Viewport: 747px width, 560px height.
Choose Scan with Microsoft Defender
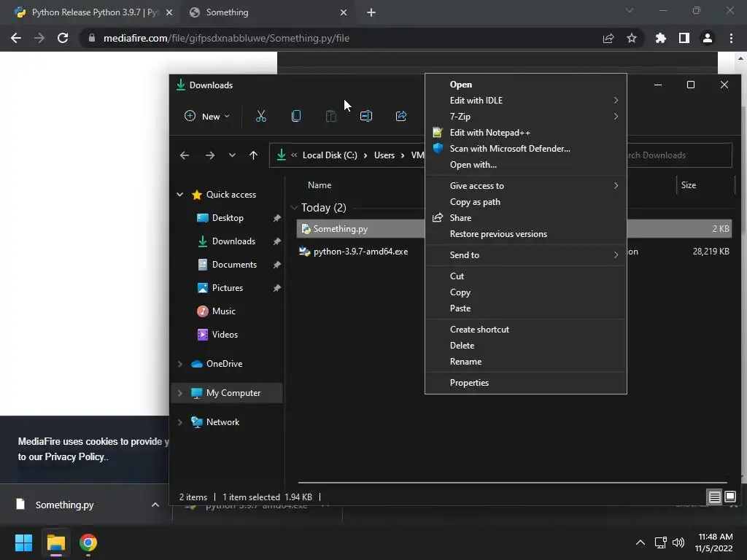click(525, 149)
